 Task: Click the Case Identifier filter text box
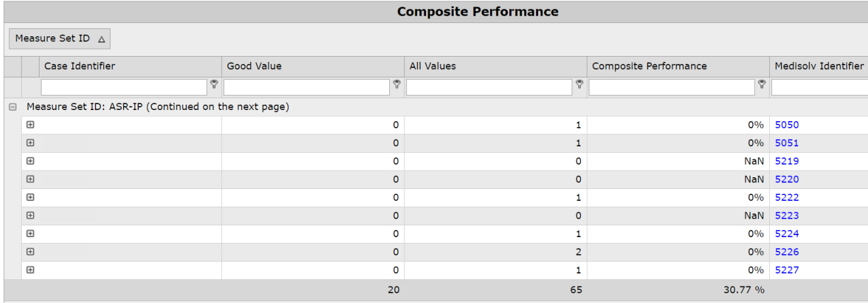124,87
